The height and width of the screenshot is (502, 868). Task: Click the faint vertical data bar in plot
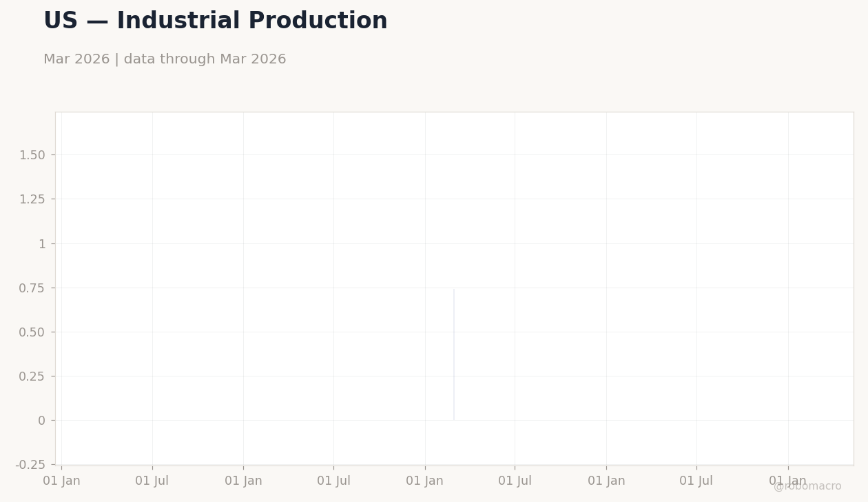454,354
